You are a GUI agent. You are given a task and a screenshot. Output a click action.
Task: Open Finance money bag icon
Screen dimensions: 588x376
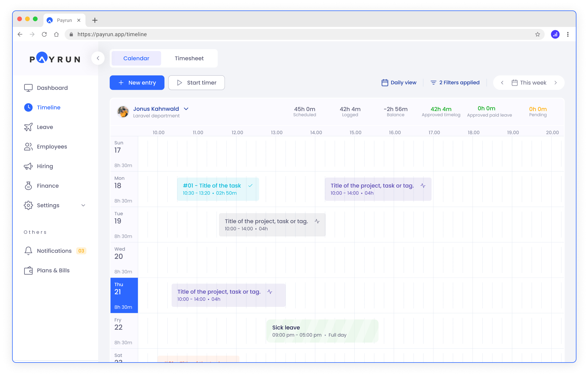pos(28,186)
